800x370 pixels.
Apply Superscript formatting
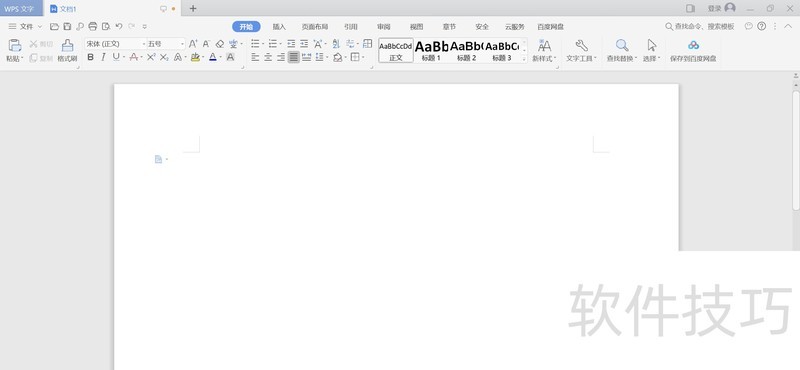151,57
